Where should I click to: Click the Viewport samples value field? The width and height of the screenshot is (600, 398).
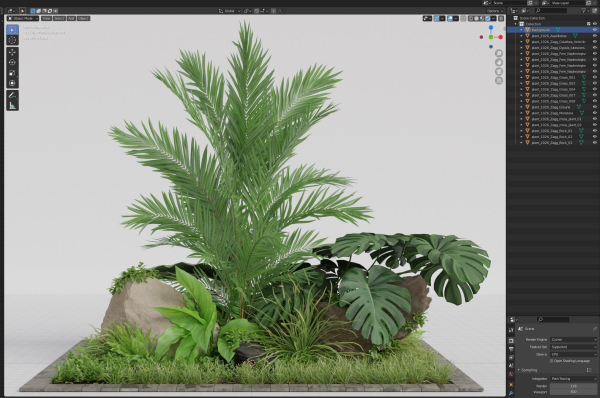click(x=573, y=392)
